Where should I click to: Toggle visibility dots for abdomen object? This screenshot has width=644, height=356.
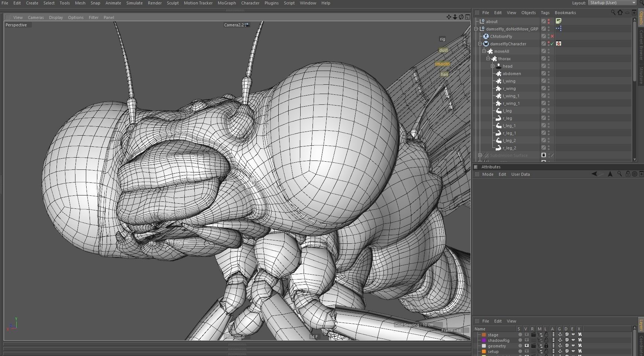click(x=548, y=74)
